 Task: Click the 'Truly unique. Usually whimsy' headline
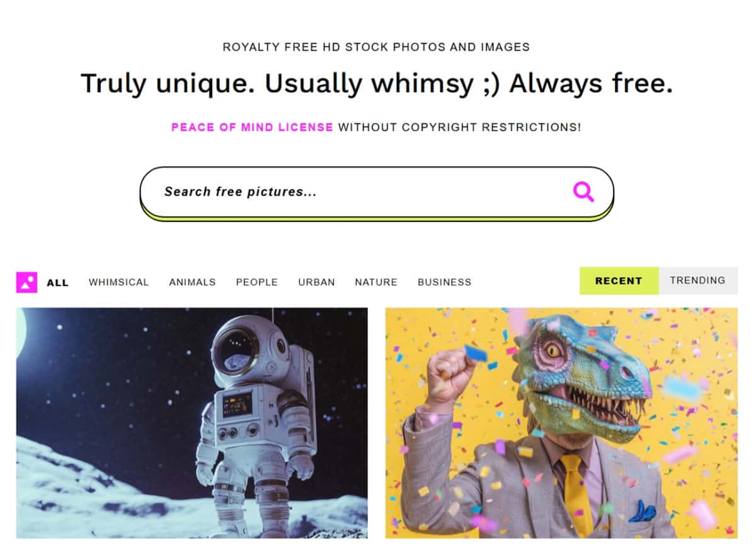377,84
